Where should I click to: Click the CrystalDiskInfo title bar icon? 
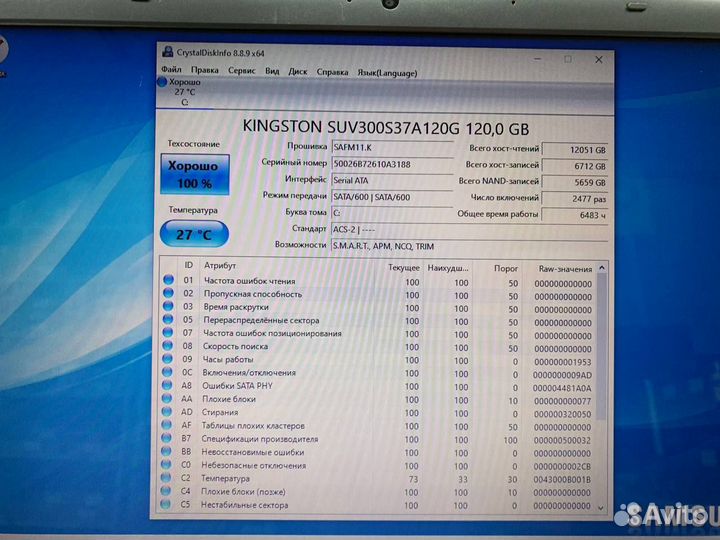point(168,52)
